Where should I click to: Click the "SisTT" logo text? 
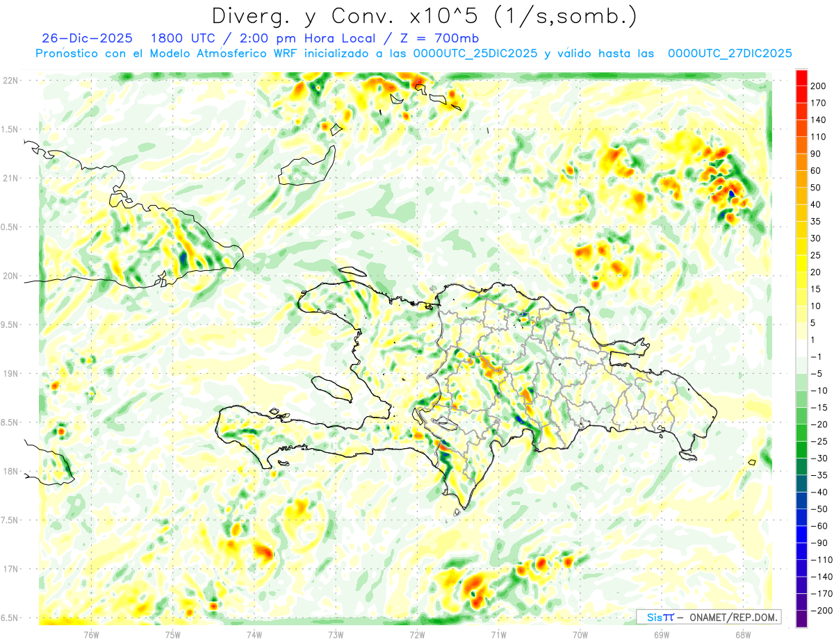(x=660, y=617)
